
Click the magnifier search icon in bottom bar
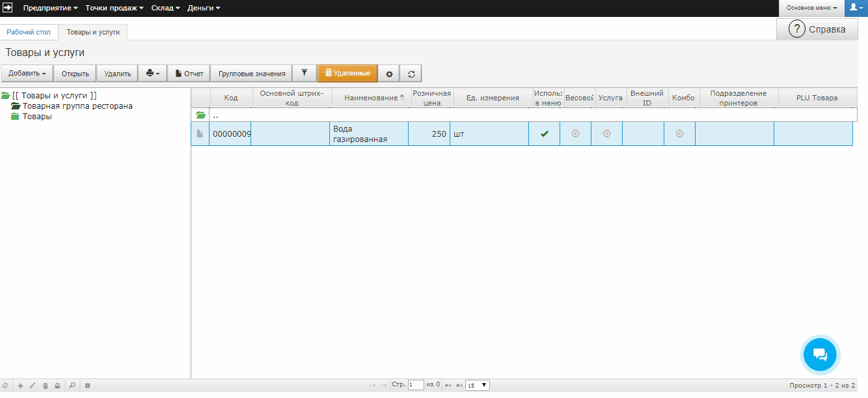(72, 386)
